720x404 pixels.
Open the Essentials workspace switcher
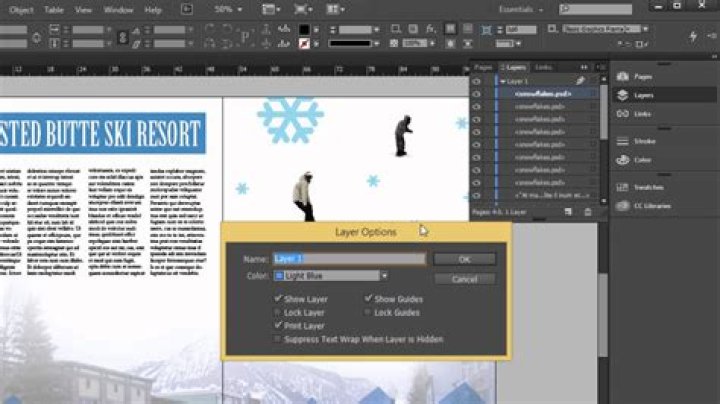click(521, 9)
